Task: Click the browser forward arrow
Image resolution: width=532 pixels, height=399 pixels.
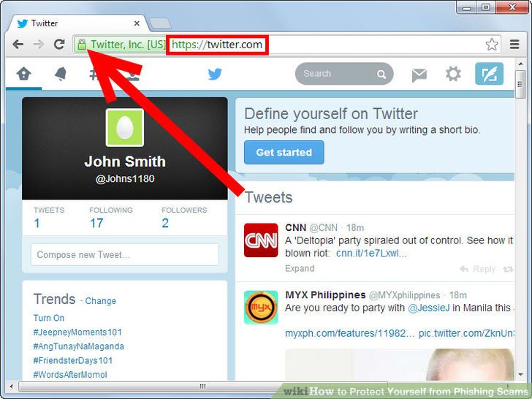Action: pyautogui.click(x=39, y=45)
